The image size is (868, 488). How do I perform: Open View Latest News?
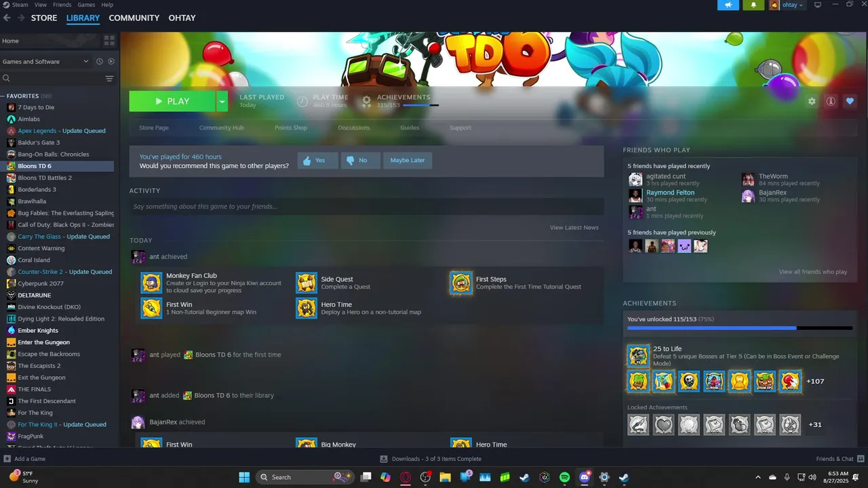pyautogui.click(x=574, y=228)
